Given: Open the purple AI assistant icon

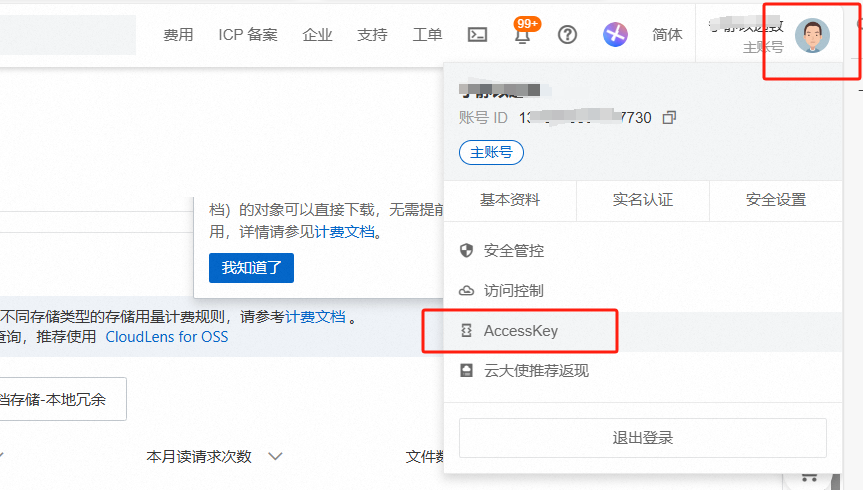Looking at the screenshot, I should [x=615, y=34].
